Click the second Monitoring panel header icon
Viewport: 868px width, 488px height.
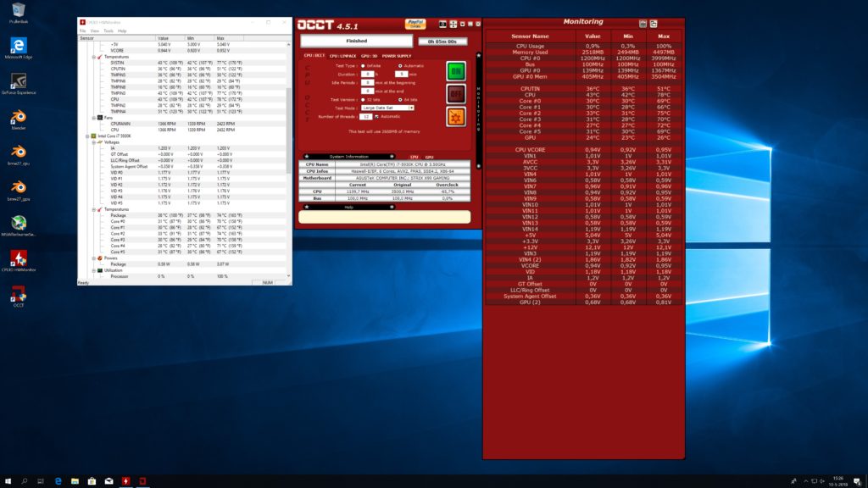[x=654, y=24]
